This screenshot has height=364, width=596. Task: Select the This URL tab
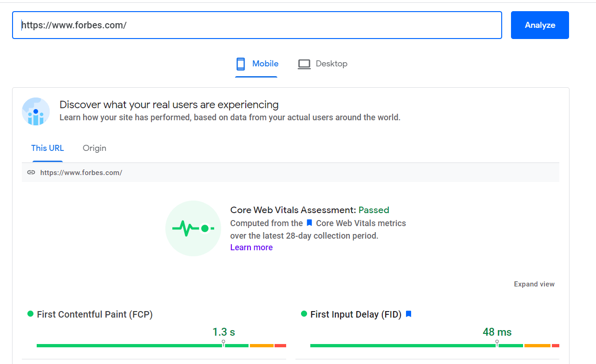point(47,148)
